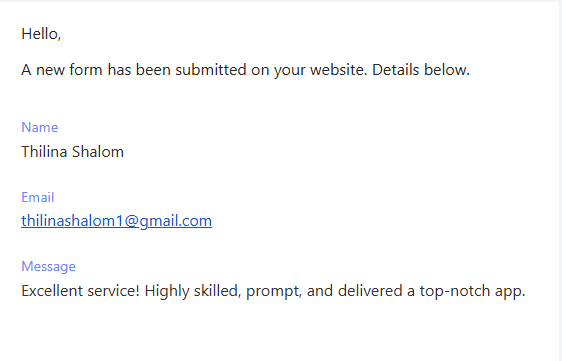
Task: Click the first name 'Thilina'
Action: [x=42, y=152]
